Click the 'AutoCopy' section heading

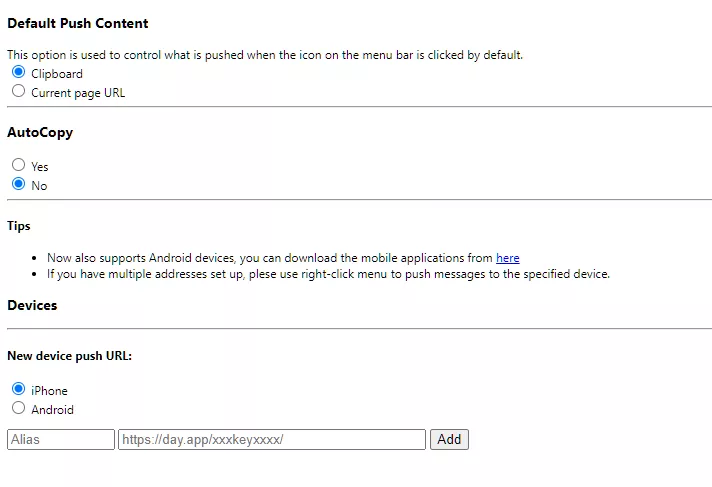[x=40, y=132]
